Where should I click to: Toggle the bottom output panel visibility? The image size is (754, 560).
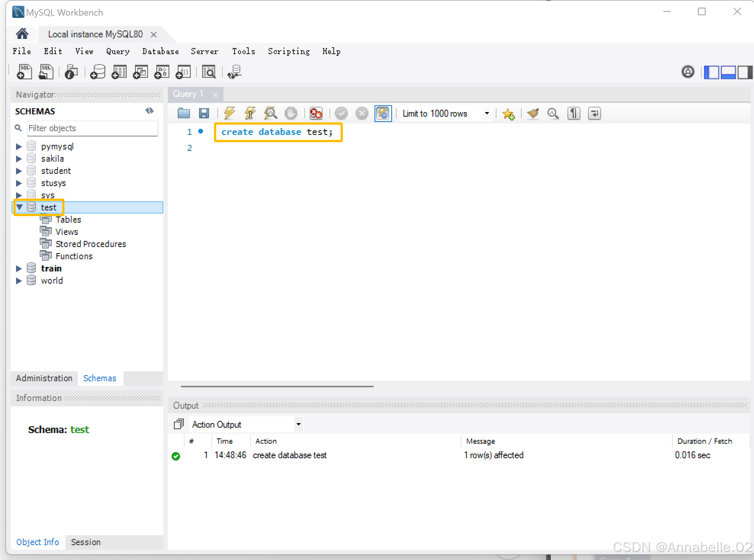[728, 72]
